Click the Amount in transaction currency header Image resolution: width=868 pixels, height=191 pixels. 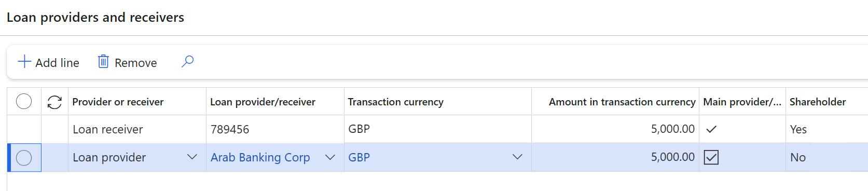pyautogui.click(x=622, y=102)
